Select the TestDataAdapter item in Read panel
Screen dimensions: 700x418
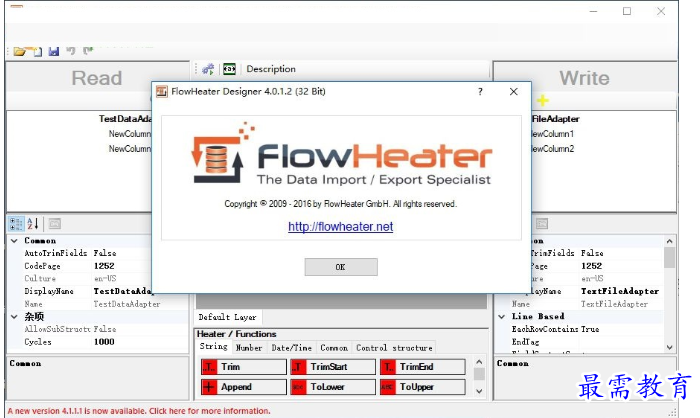(x=125, y=119)
